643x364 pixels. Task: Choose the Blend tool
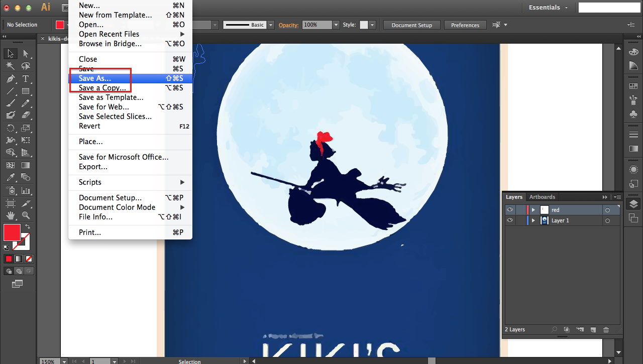click(x=26, y=177)
